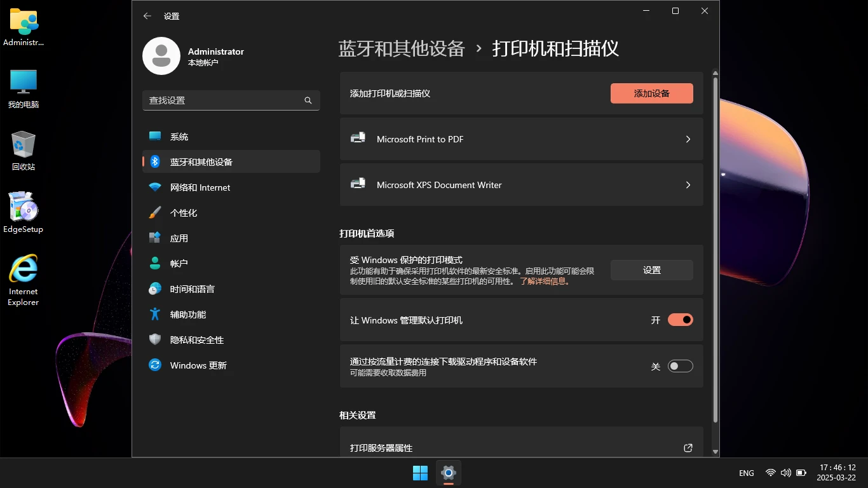
Task: Select 我的电脑 desktop icon
Action: coord(24,89)
